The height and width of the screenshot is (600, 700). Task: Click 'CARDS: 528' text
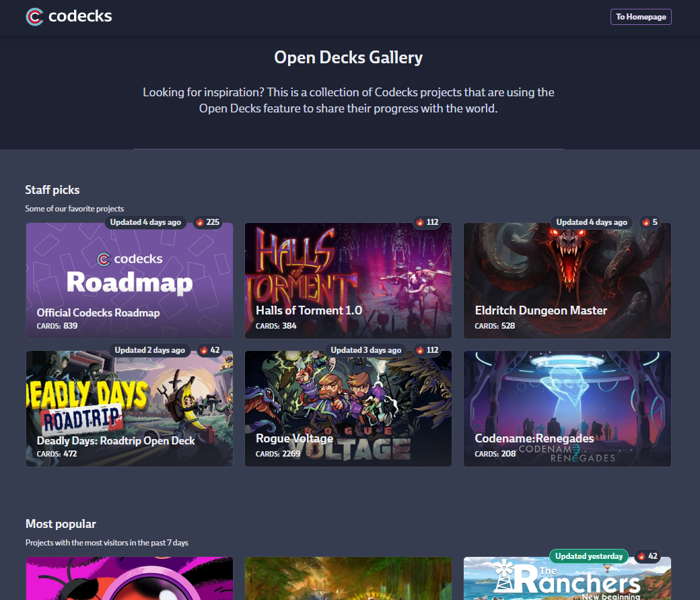(495, 326)
